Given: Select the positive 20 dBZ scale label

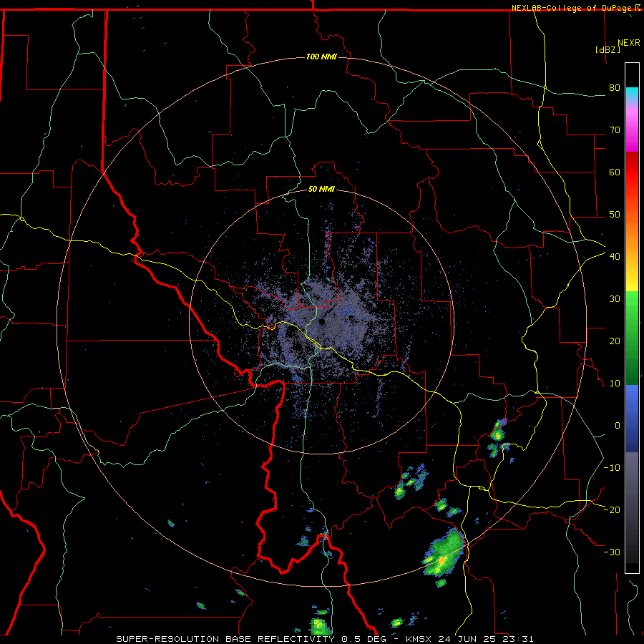Looking at the screenshot, I should click(615, 341).
